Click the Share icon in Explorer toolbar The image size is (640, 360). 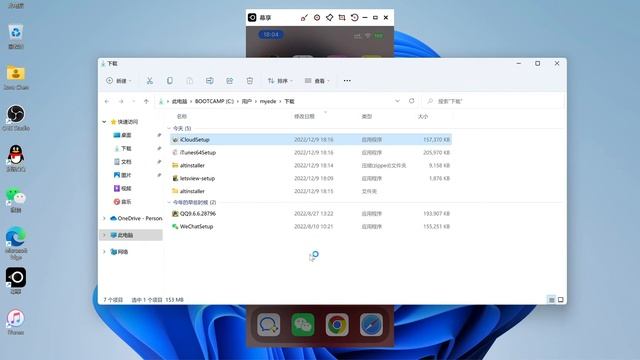pos(229,81)
